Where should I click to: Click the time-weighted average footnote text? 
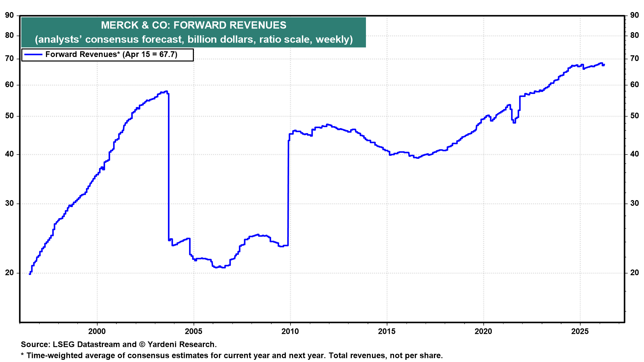click(232, 356)
